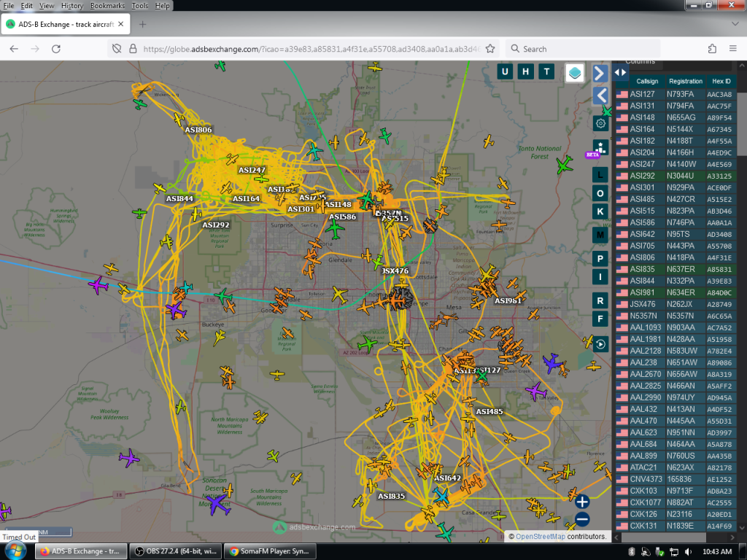747x560 pixels.
Task: Toggle the P map option
Action: click(x=600, y=259)
